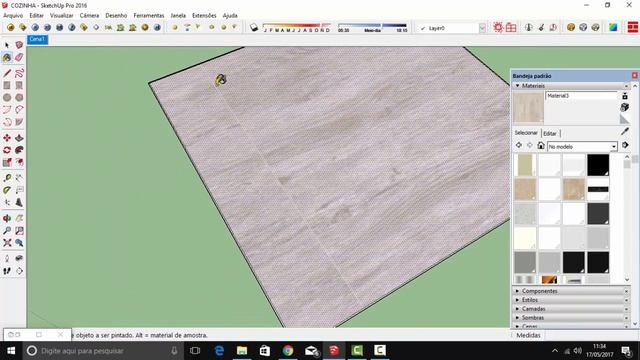Click materials browser back arrow
The image size is (640, 360).
tap(519, 145)
